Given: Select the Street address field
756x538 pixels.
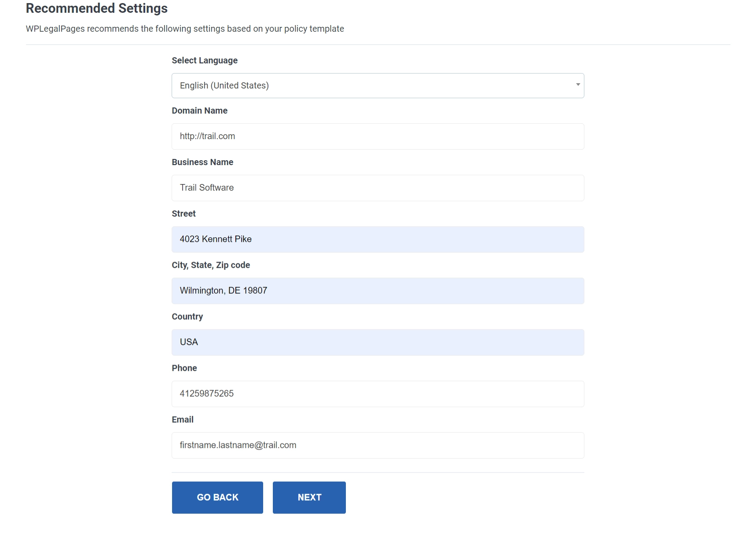Looking at the screenshot, I should 378,240.
